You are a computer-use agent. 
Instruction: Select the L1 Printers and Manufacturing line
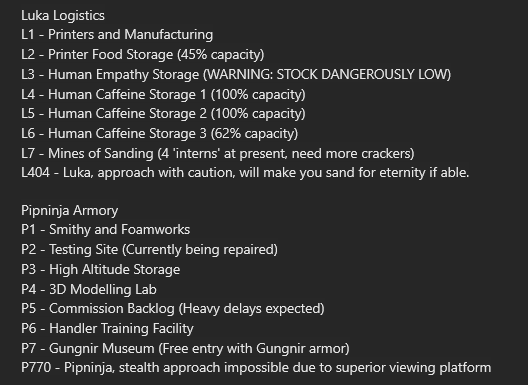(117, 35)
